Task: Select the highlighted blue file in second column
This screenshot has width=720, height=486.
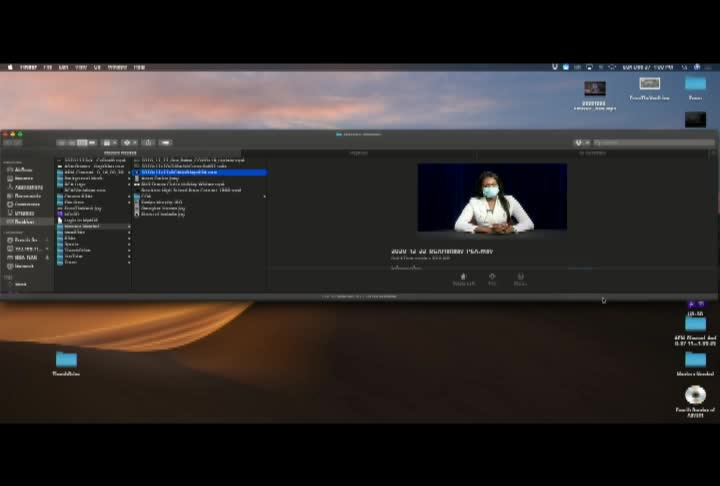Action: point(200,172)
